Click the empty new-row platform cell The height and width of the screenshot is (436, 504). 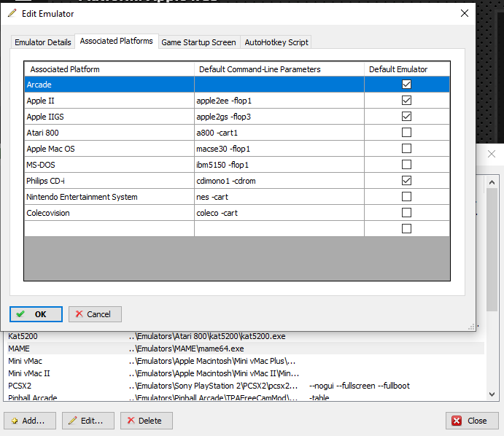[x=109, y=229]
